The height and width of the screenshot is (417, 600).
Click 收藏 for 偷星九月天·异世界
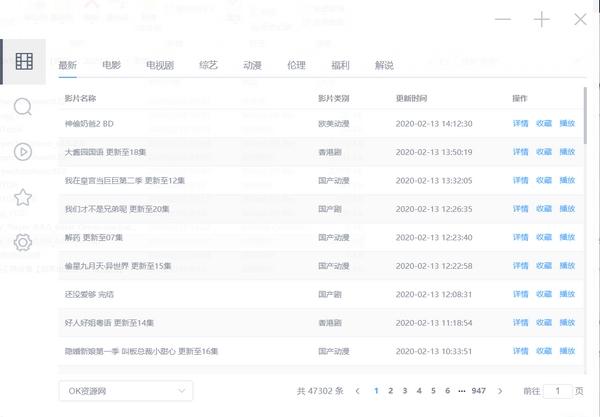tap(544, 266)
